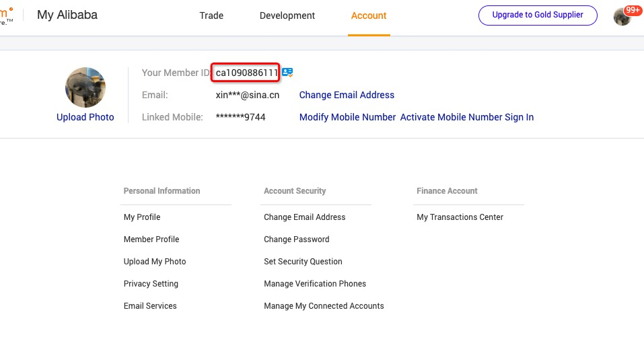Screen dimensions: 644x337
Task: Open Change Email Address under Account Security
Action: coord(305,217)
